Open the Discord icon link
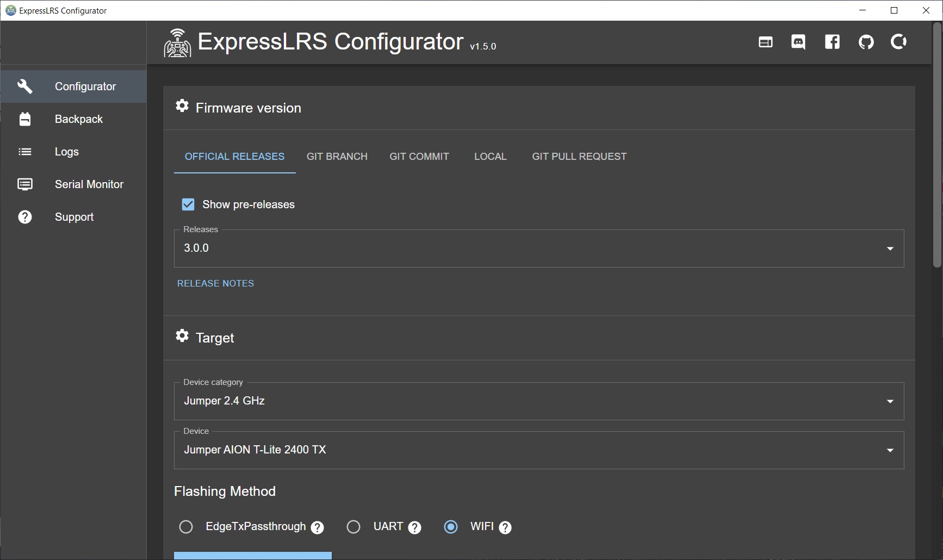Viewport: 943px width, 560px height. [798, 42]
